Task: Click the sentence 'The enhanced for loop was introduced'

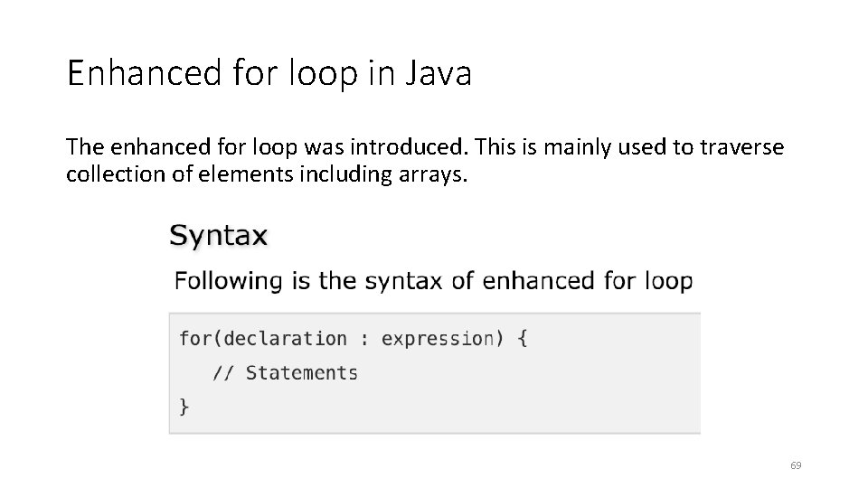Action: pyautogui.click(x=265, y=146)
